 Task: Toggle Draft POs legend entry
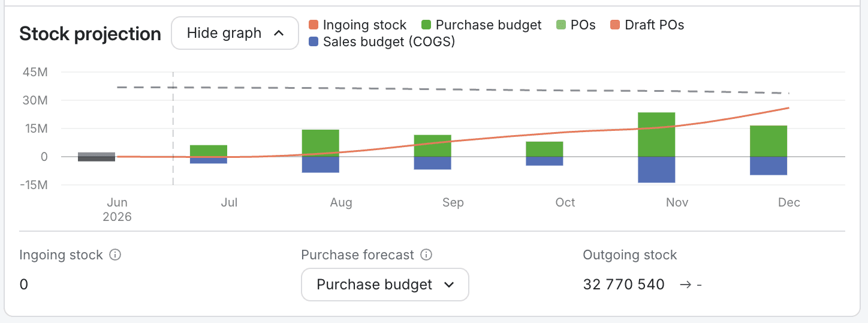pyautogui.click(x=647, y=25)
